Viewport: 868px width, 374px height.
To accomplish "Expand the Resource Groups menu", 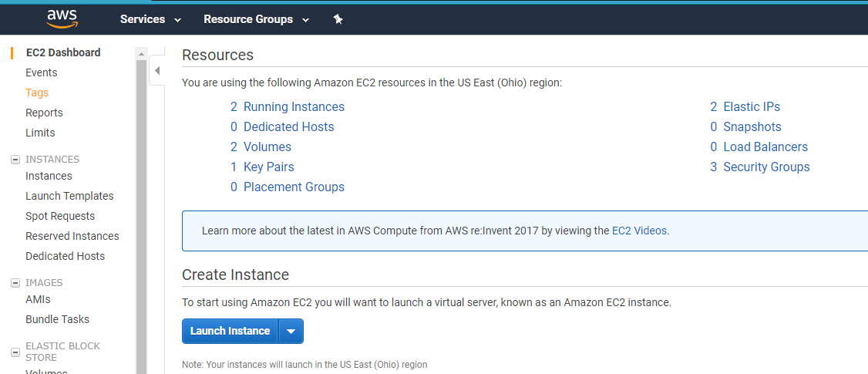I will (x=256, y=19).
